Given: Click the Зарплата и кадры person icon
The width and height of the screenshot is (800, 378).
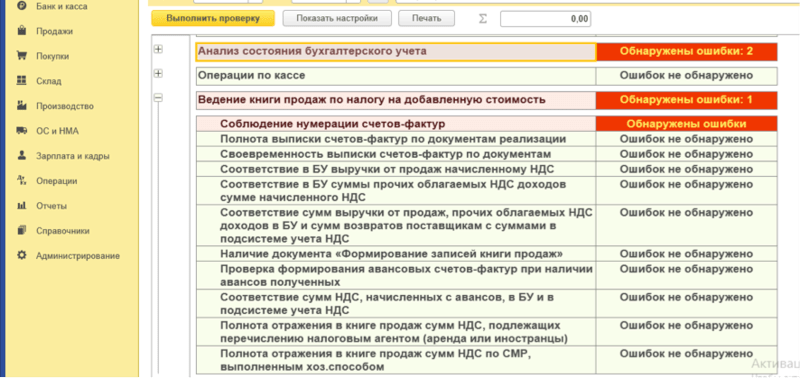Looking at the screenshot, I should click(21, 156).
